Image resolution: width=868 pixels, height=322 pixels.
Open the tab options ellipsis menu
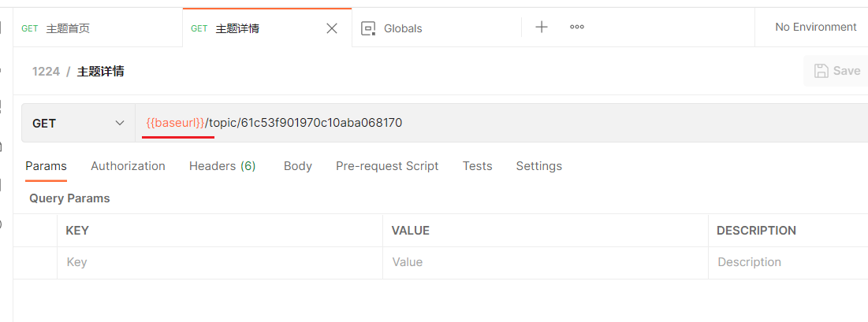(x=577, y=28)
